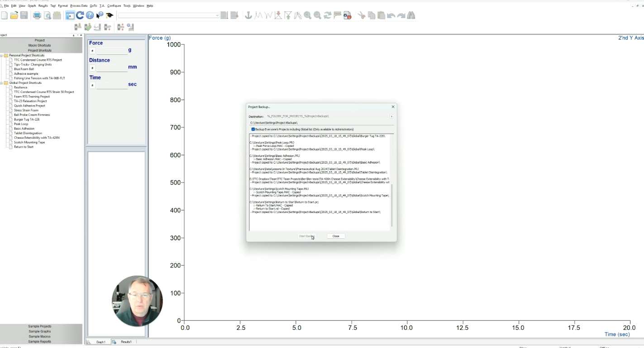Toggle Backup Everyone's Projects including Global list
Image resolution: width=644 pixels, height=348 pixels.
pos(253,129)
